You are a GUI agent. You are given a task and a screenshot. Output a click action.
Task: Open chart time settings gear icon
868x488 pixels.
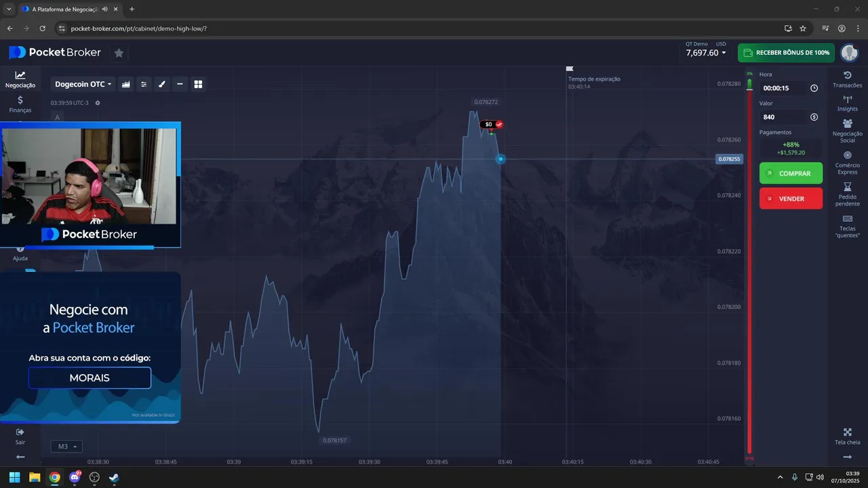pyautogui.click(x=98, y=103)
